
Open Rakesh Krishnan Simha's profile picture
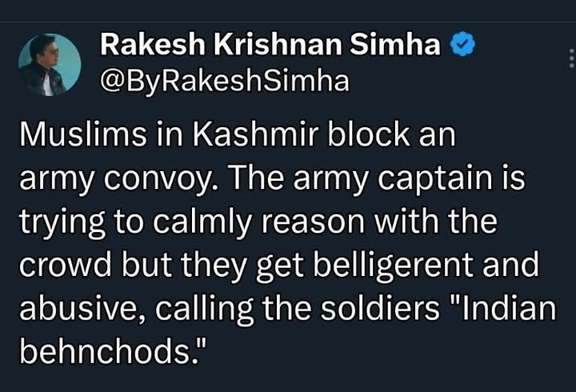point(50,65)
